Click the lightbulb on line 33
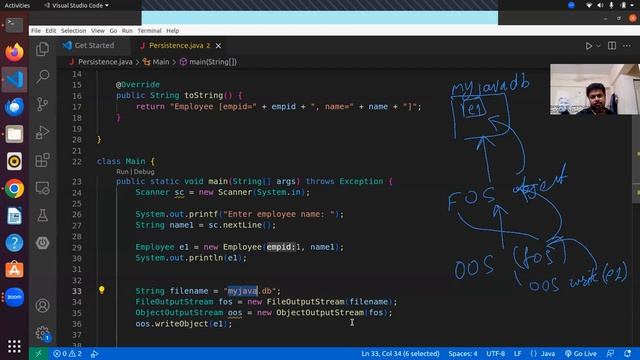This screenshot has height=360, width=640. pos(102,290)
